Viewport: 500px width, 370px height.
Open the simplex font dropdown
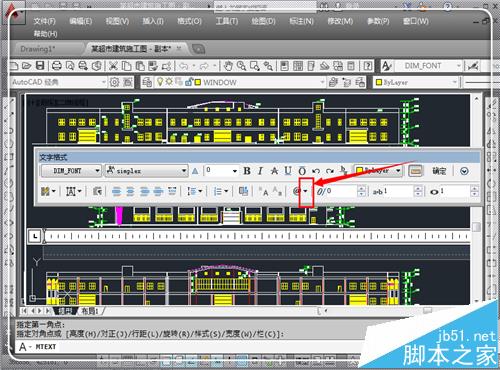pos(146,171)
